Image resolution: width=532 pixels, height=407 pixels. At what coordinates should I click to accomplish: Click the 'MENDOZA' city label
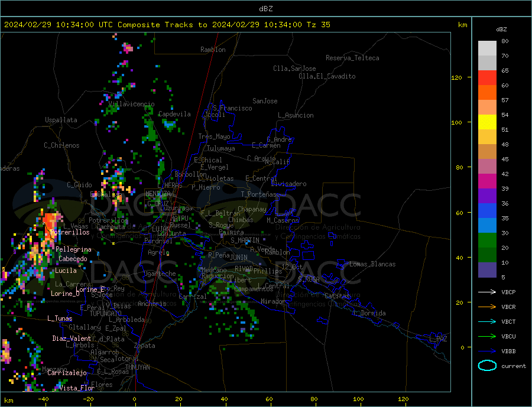pyautogui.click(x=158, y=194)
